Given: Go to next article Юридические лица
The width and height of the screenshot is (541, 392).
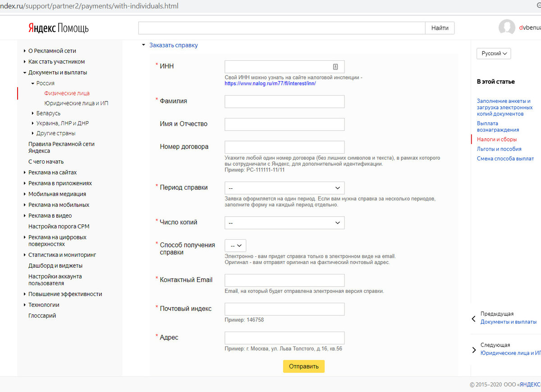Looking at the screenshot, I should [511, 353].
